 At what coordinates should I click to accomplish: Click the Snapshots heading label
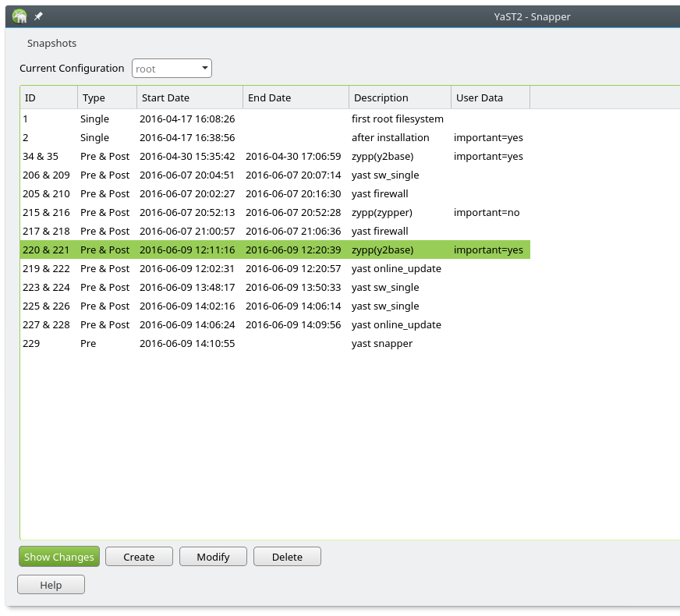(51, 44)
